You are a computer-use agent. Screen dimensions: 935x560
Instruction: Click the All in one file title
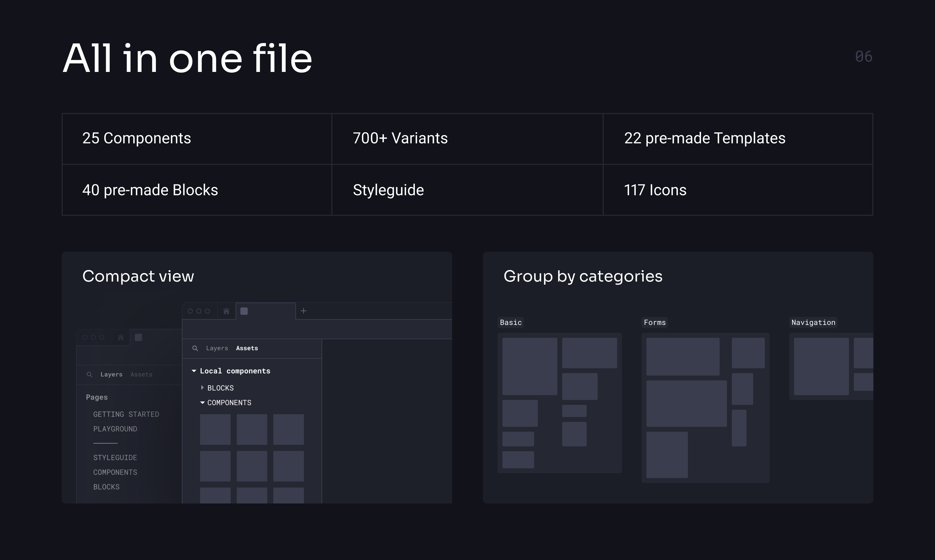point(188,58)
